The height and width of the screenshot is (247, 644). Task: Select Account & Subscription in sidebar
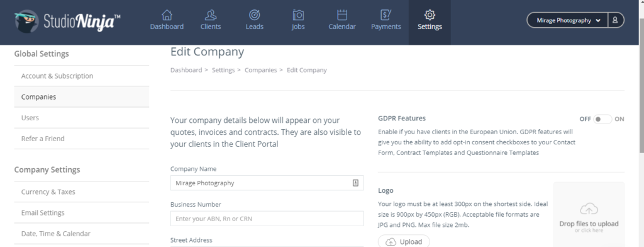82,76
